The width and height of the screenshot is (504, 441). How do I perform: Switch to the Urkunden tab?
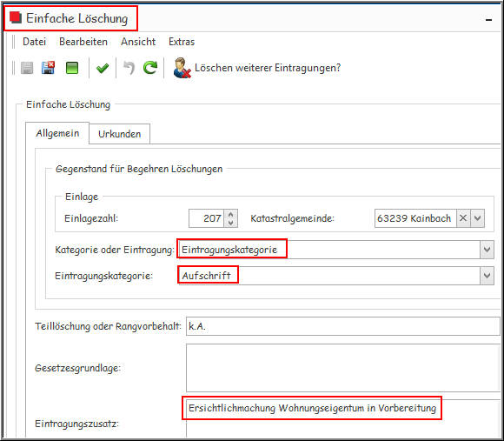[120, 134]
